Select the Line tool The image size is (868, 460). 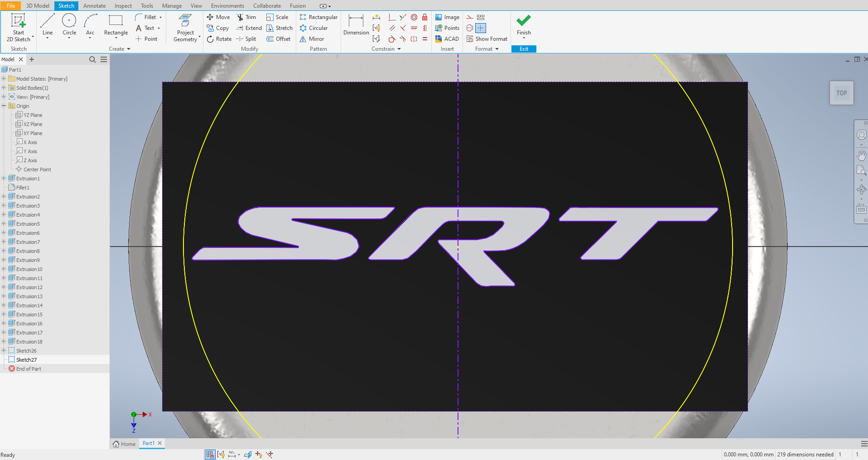[48, 25]
